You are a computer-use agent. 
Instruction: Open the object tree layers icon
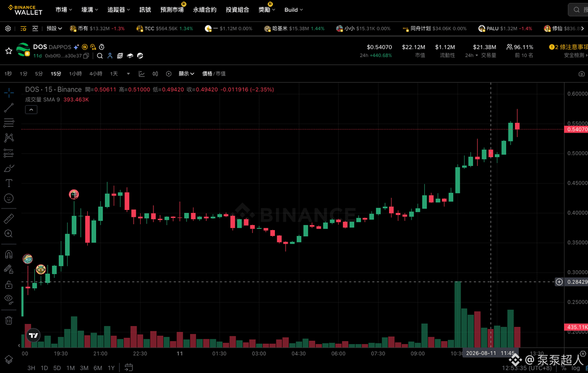pos(9,359)
